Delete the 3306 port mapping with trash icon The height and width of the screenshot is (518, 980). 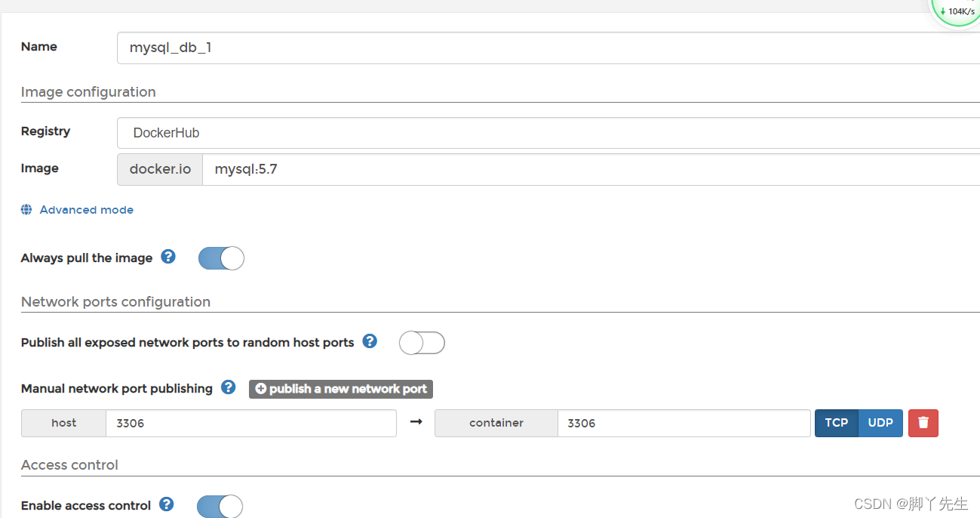pyautogui.click(x=923, y=423)
